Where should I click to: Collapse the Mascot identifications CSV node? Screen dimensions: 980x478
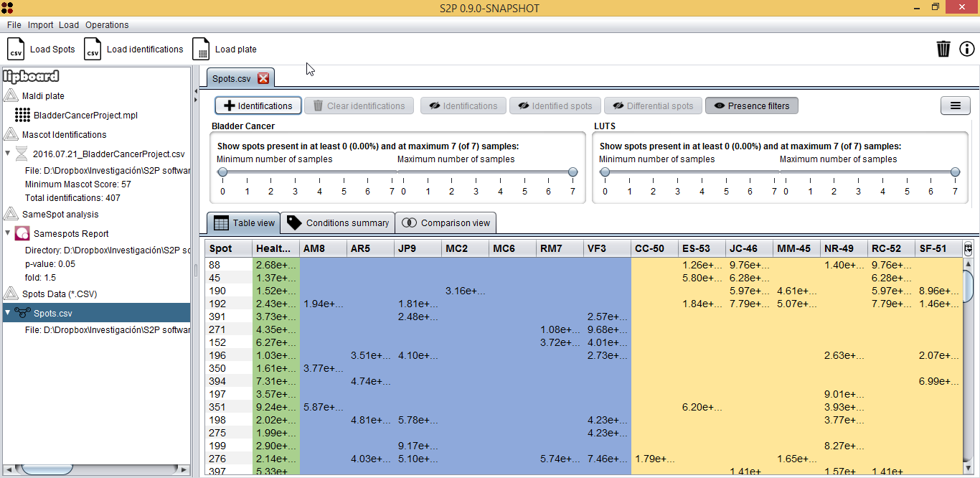click(8, 154)
